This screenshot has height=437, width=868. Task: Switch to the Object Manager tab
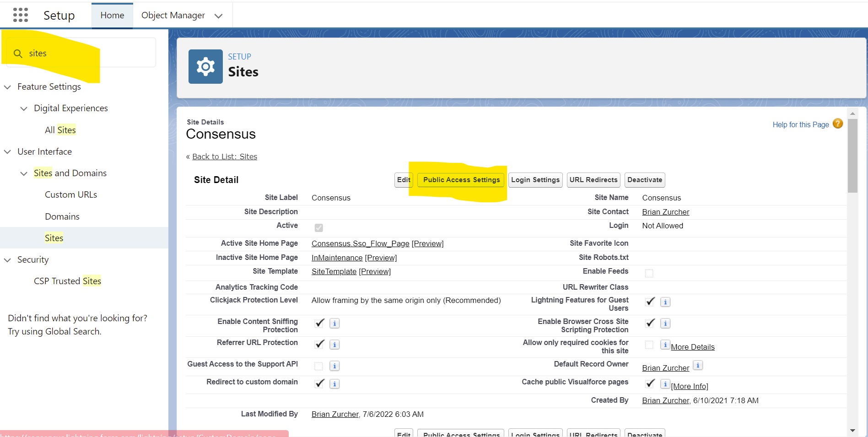(x=173, y=16)
